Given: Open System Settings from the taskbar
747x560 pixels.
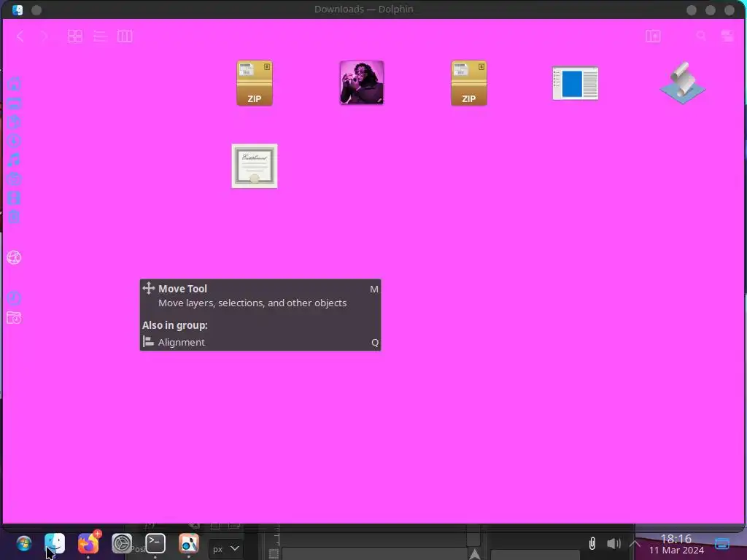Looking at the screenshot, I should click(x=122, y=543).
